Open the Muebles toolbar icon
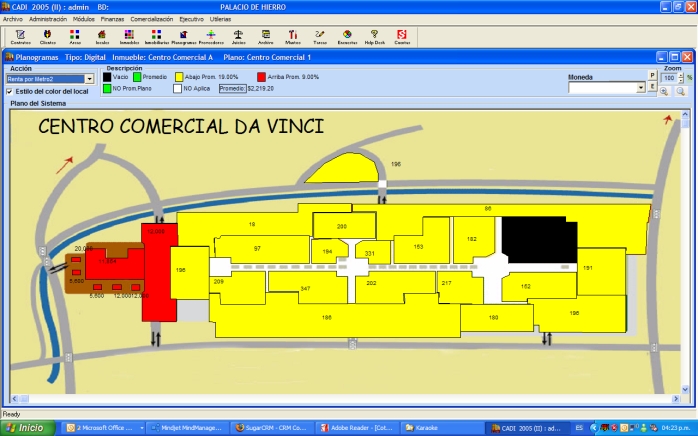This screenshot has width=698, height=436. click(292, 37)
